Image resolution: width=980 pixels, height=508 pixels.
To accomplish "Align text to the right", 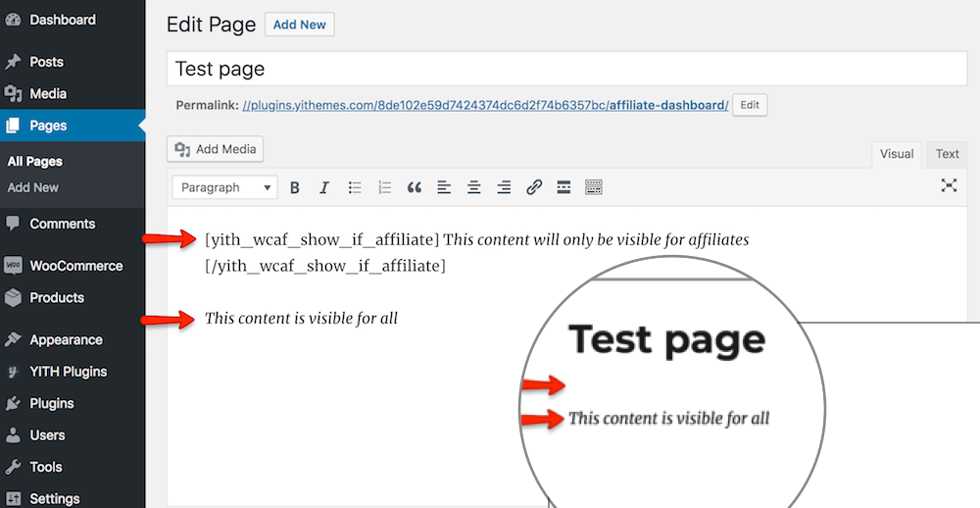I will (504, 187).
